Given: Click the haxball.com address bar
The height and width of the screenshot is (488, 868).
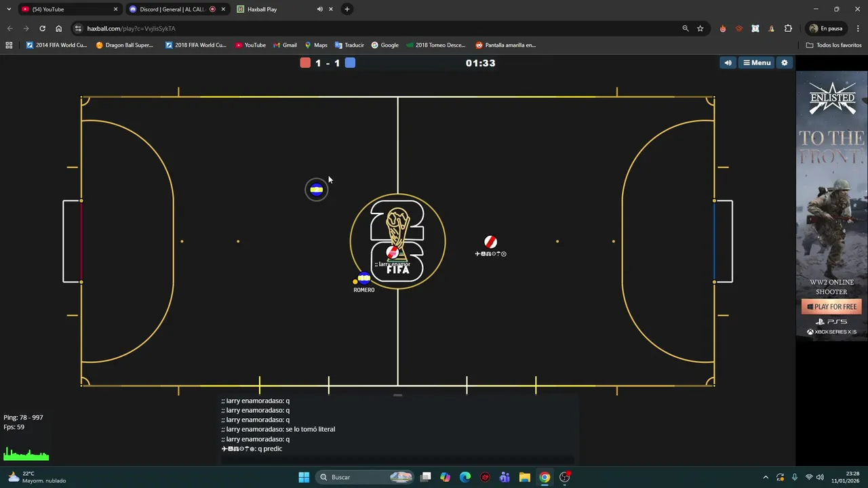Looking at the screenshot, I should click(x=380, y=28).
